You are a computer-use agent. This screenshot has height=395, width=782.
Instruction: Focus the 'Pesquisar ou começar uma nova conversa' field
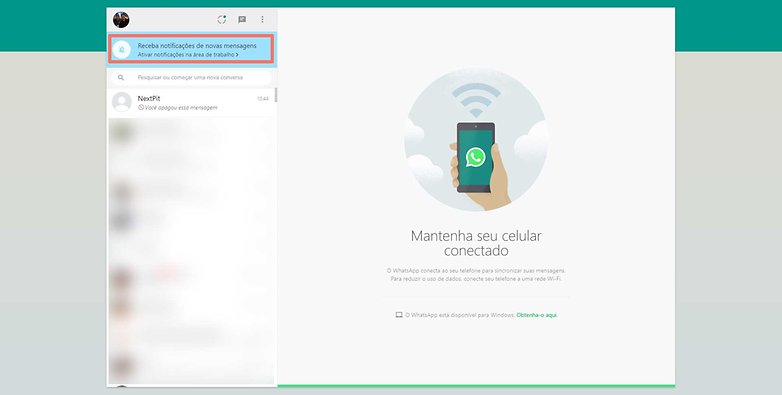192,78
